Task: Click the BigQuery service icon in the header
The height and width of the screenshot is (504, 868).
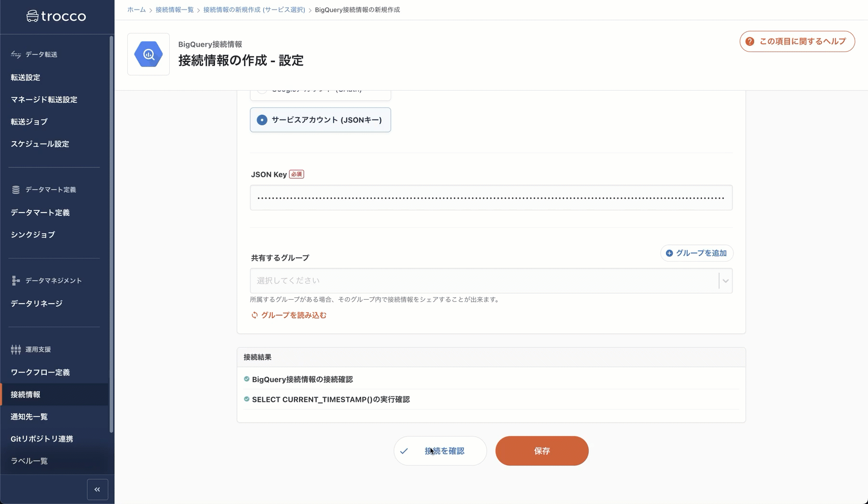Action: click(x=148, y=54)
